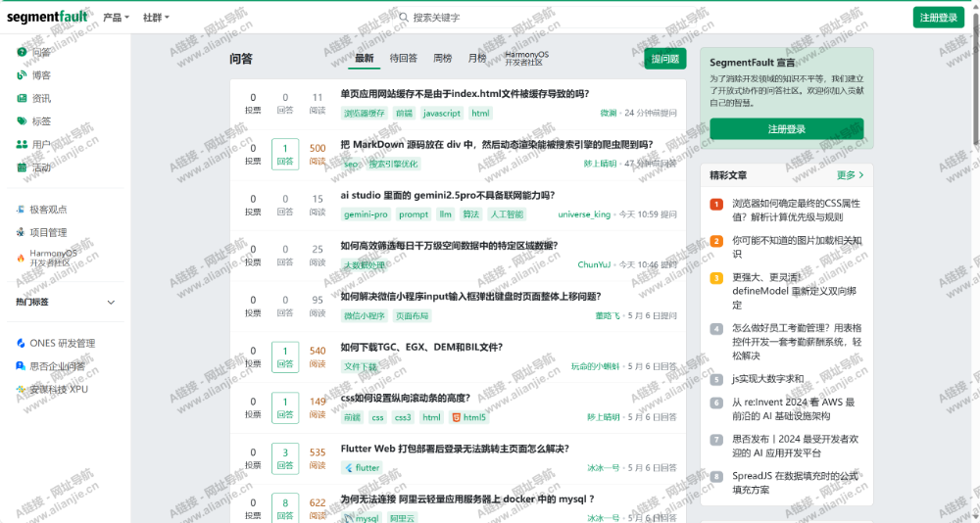Click the 浏览器缓存 tag

tap(364, 113)
